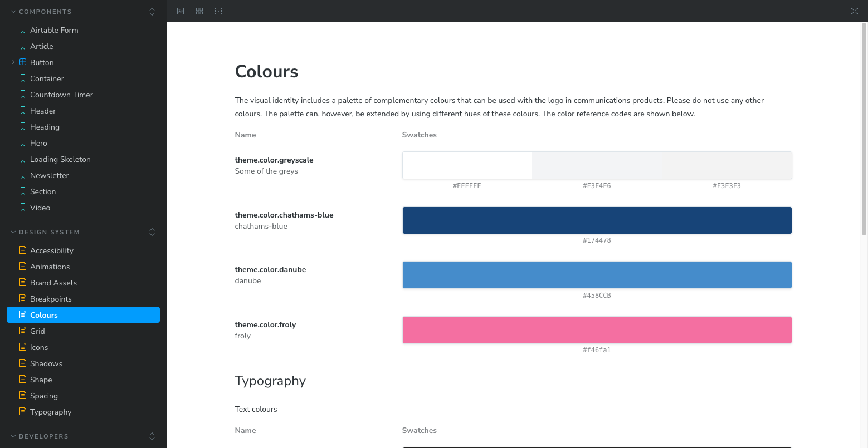
Task: Collapse the COMPONENTS section chevron
Action: 13,12
